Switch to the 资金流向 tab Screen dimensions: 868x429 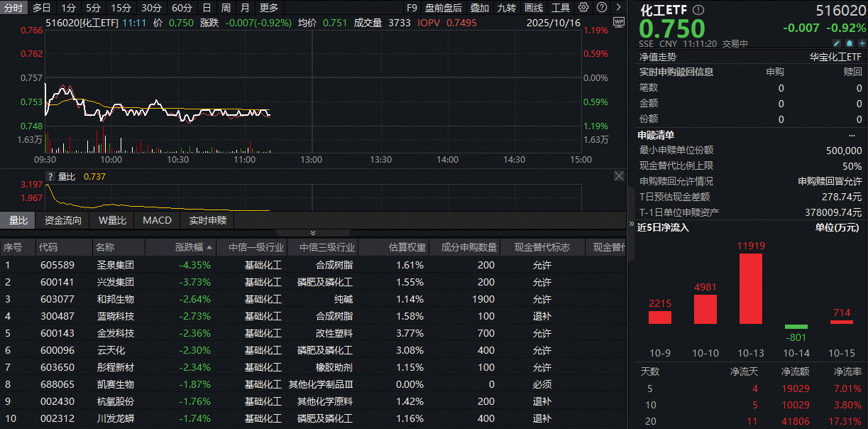(62, 220)
